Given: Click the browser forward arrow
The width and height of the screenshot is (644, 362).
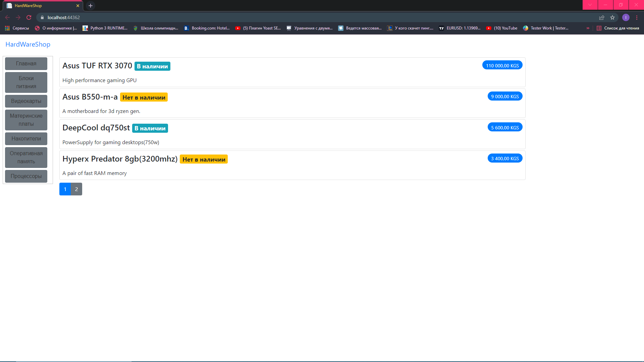Looking at the screenshot, I should 18,17.
